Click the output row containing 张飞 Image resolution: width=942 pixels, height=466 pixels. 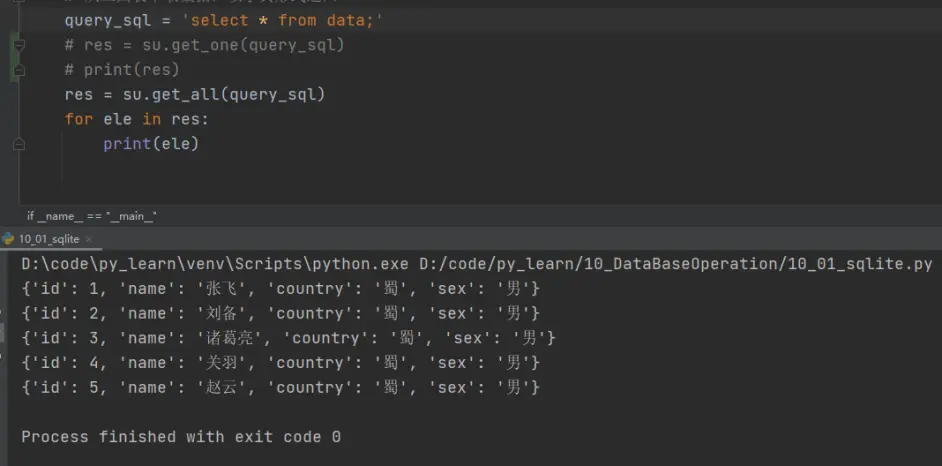click(x=280, y=289)
